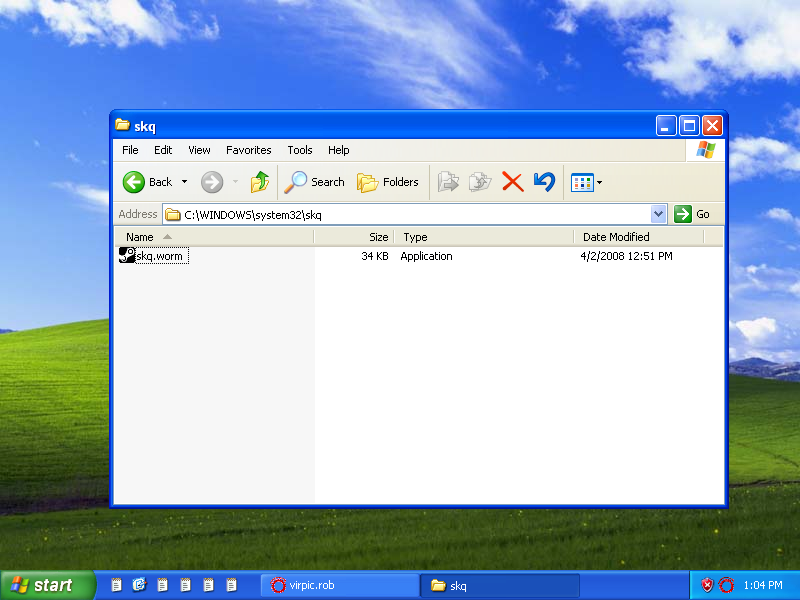Sort by the Type column header

point(484,237)
